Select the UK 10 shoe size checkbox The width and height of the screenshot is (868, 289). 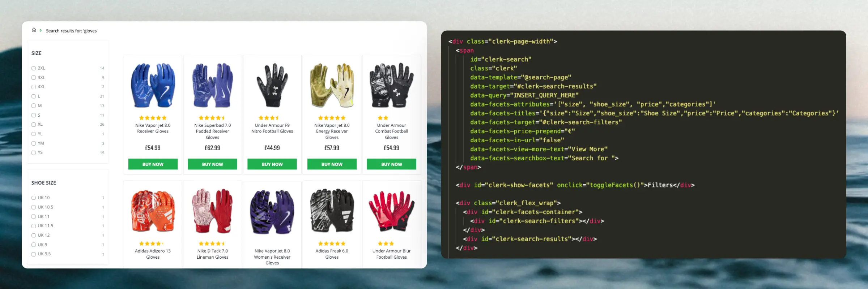(34, 198)
